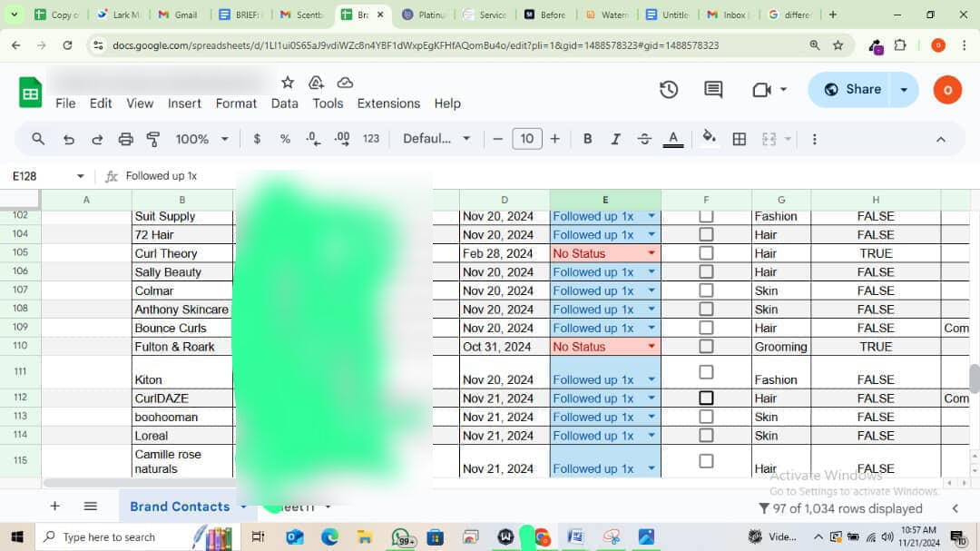The height and width of the screenshot is (551, 980).
Task: Check the CurlDAZE row checkbox
Action: [706, 398]
